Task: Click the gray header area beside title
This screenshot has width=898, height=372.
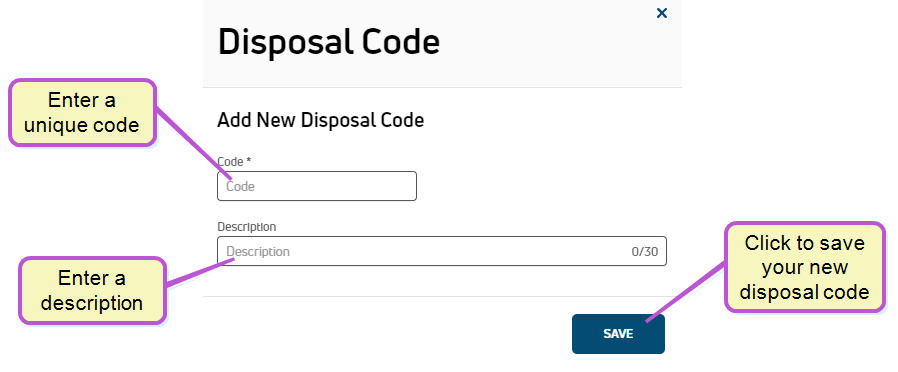Action: click(x=550, y=43)
